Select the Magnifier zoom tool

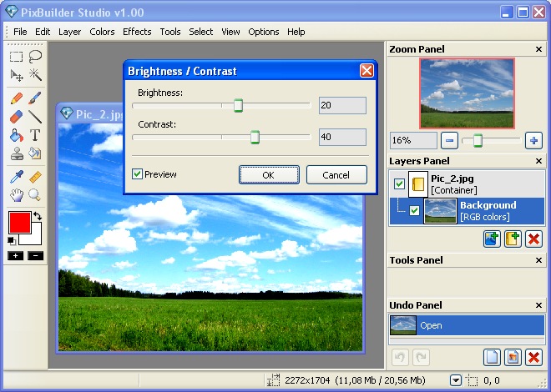tap(35, 195)
